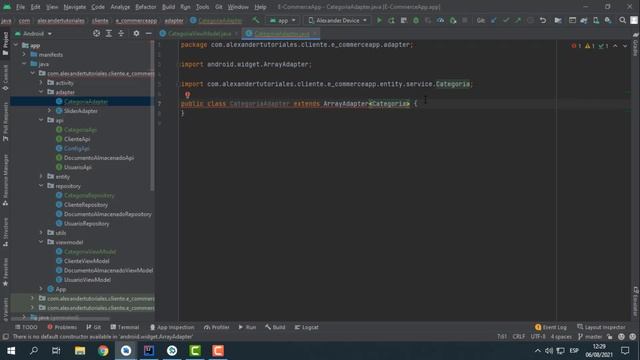This screenshot has width=640, height=360.
Task: Expand the entity package
Action: click(x=41, y=177)
